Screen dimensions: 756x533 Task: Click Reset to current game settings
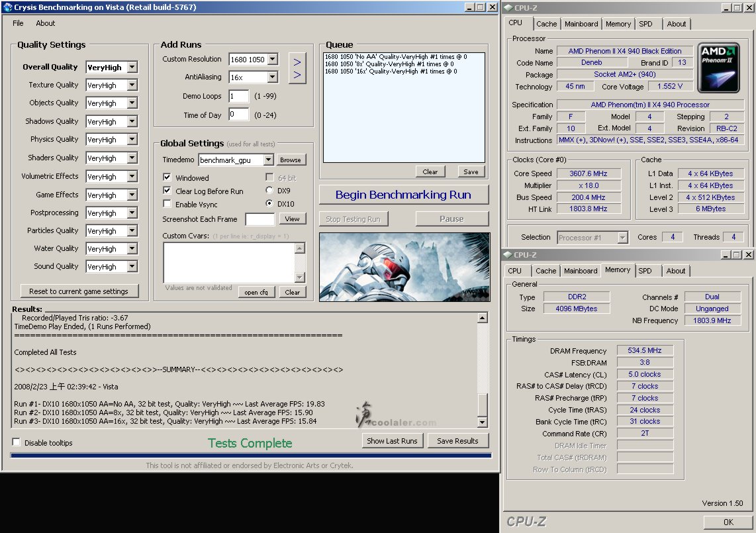[79, 291]
